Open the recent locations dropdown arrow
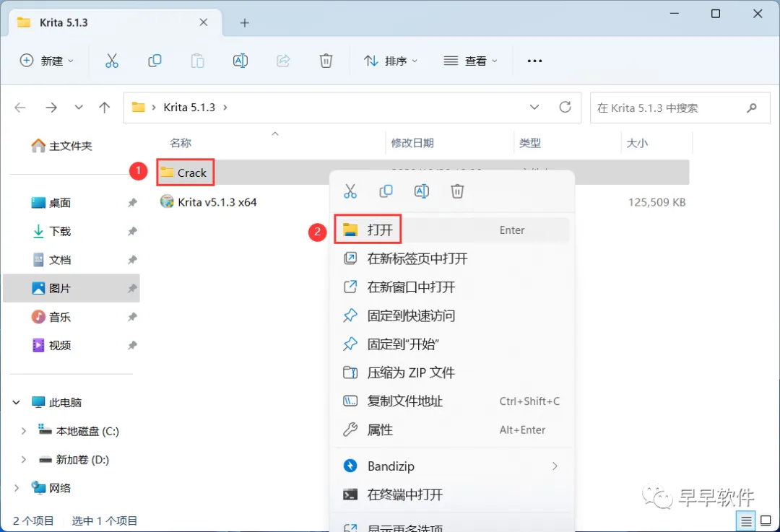 (79, 108)
